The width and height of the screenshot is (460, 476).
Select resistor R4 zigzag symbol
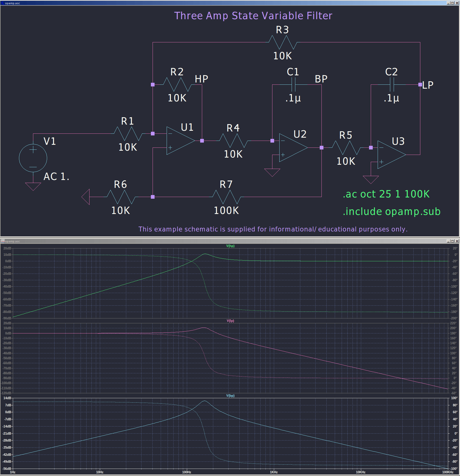tap(233, 141)
